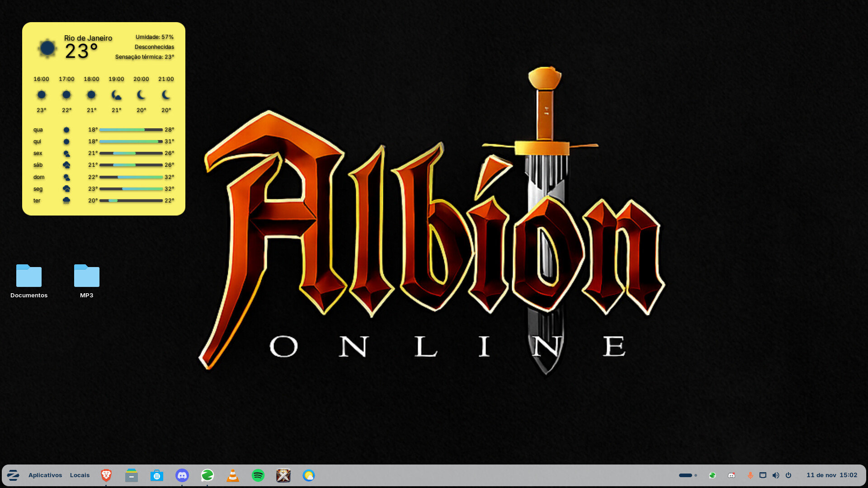This screenshot has height=488, width=868.
Task: Click the green chat app dock icon
Action: (x=208, y=475)
